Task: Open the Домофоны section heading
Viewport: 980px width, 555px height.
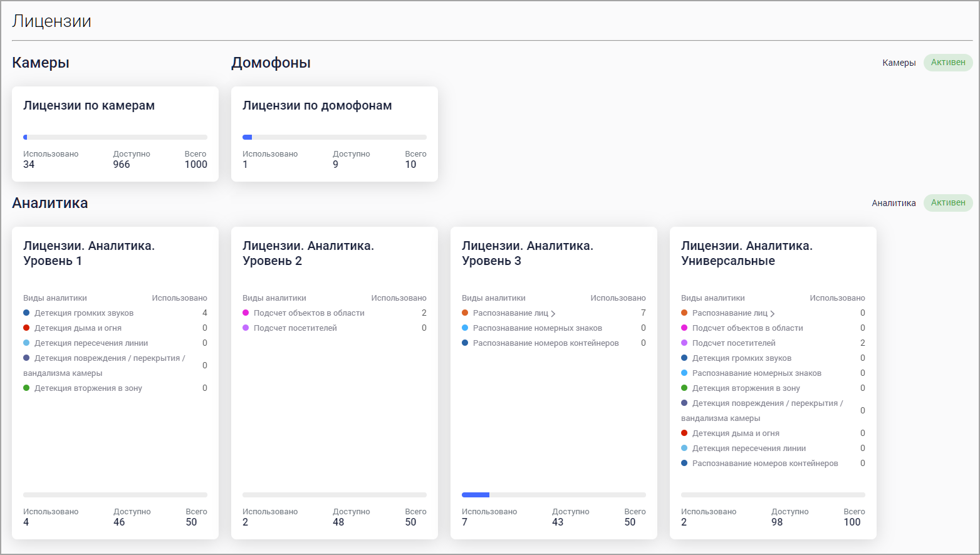Action: click(271, 63)
